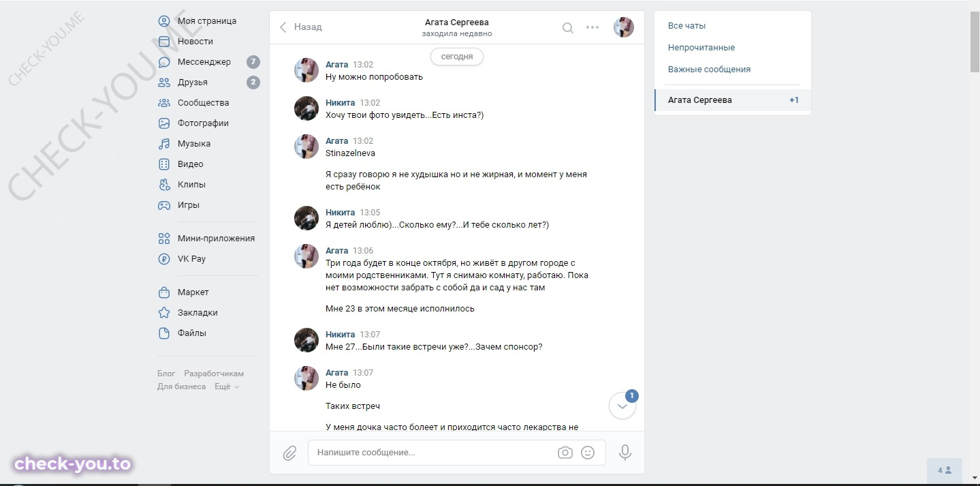Open Разработчикам footer link
This screenshot has height=486, width=980.
(214, 374)
